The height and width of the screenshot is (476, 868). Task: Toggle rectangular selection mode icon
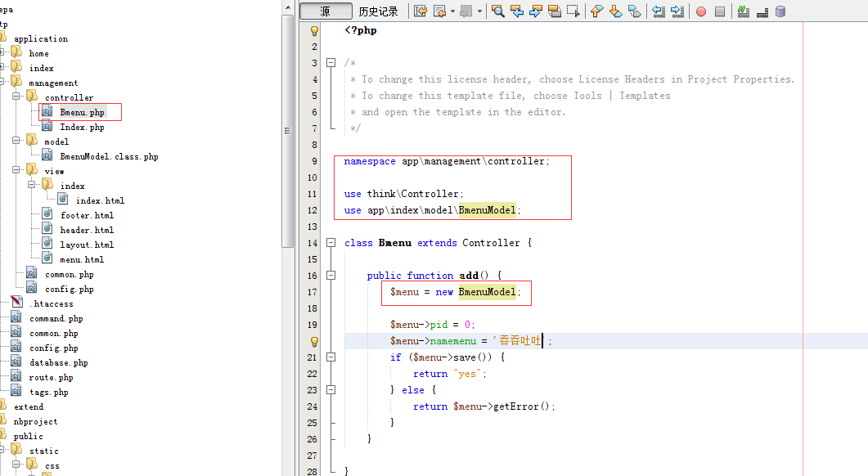(x=573, y=11)
